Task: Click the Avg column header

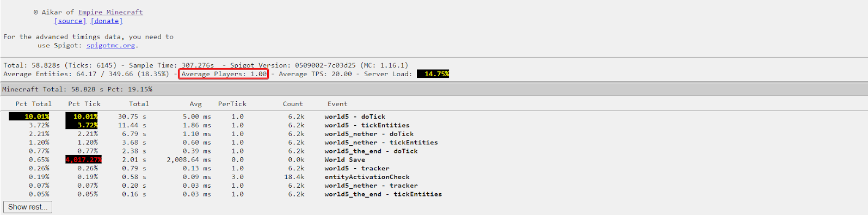Action: (196, 104)
